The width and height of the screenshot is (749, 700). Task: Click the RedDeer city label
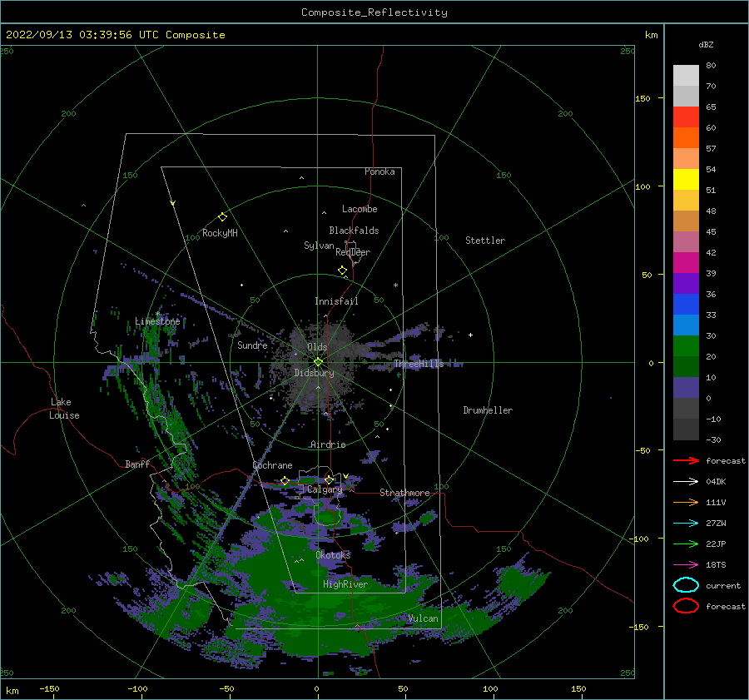coord(353,252)
